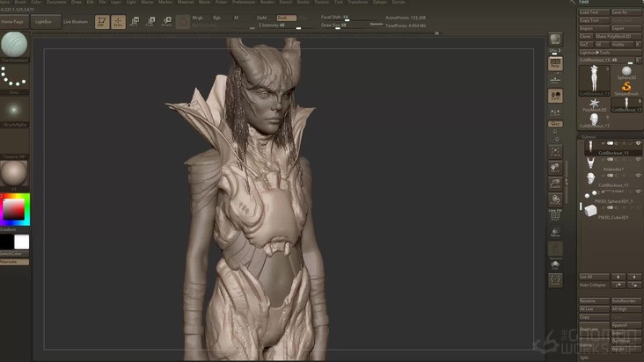This screenshot has height=362, width=644.
Task: Open the BrushAlpha picker
Action: pyautogui.click(x=14, y=112)
